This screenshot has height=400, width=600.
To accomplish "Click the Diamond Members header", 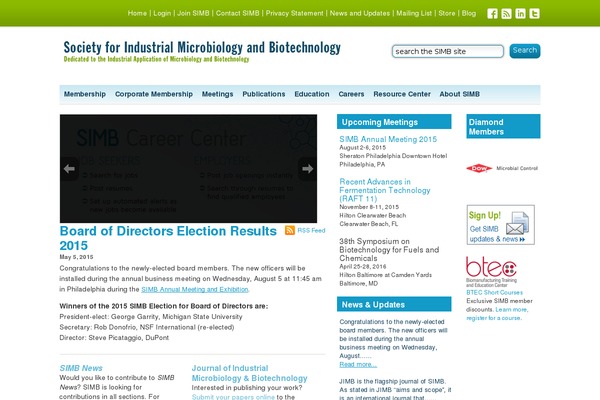I will point(503,126).
